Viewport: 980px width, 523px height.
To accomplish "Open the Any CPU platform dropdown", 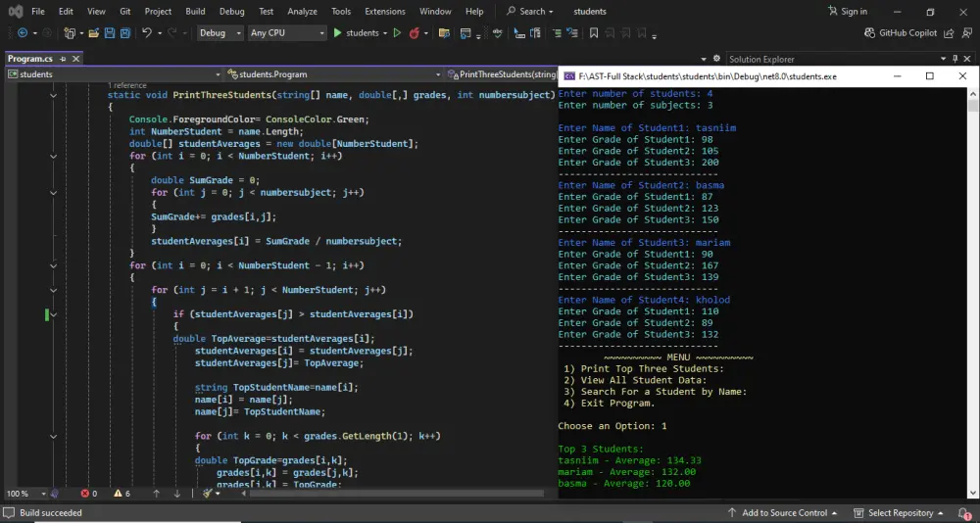I will [x=286, y=33].
